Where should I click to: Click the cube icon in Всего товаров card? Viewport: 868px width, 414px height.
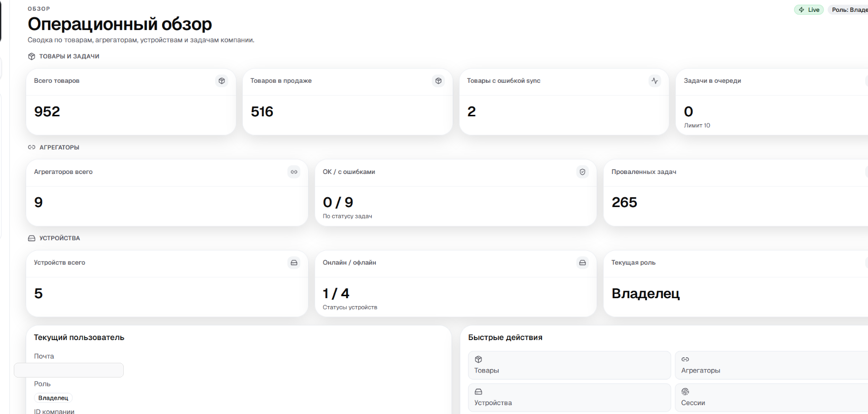click(x=222, y=81)
